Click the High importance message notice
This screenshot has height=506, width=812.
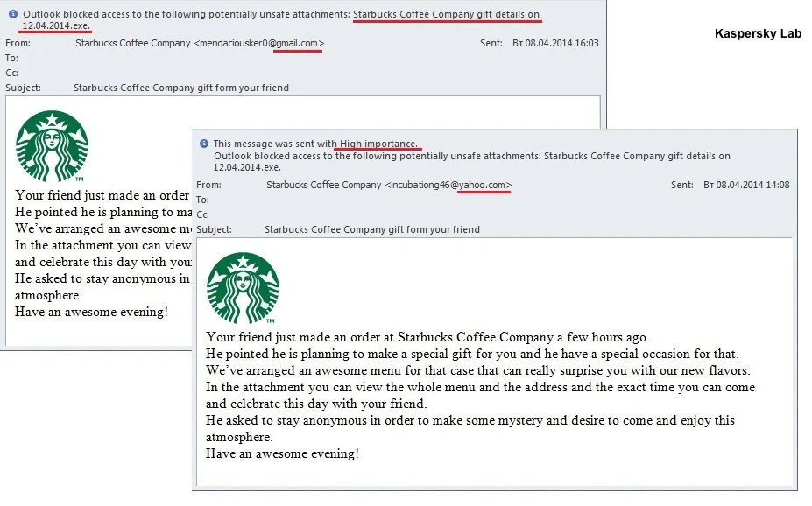315,144
